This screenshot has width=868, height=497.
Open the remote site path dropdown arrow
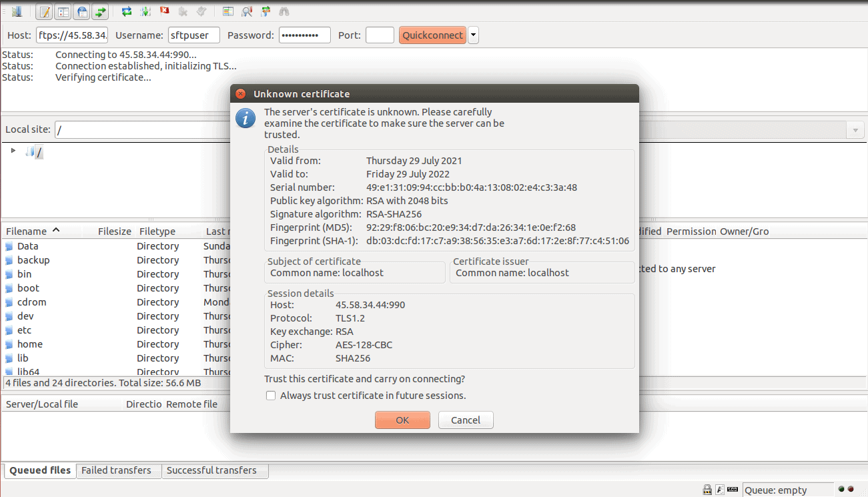pos(855,130)
